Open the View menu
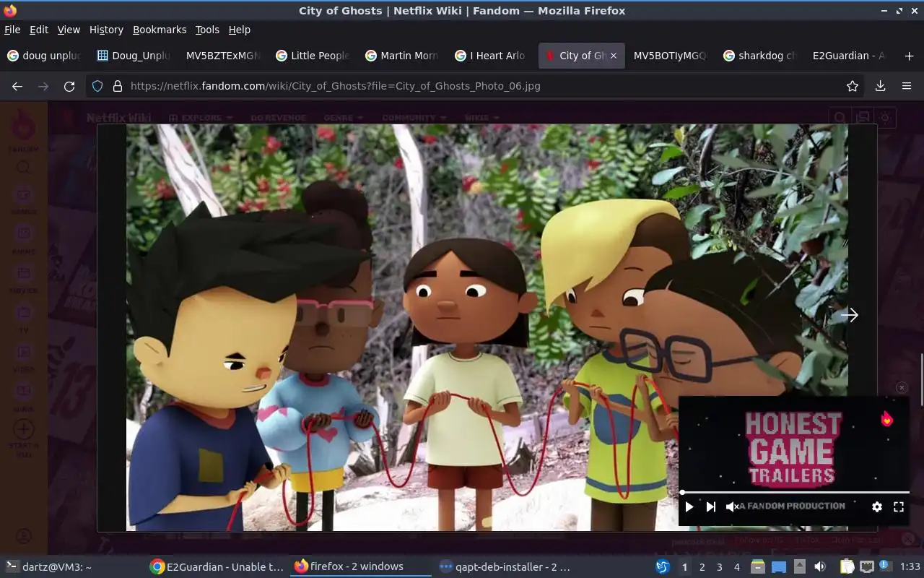 pos(69,30)
